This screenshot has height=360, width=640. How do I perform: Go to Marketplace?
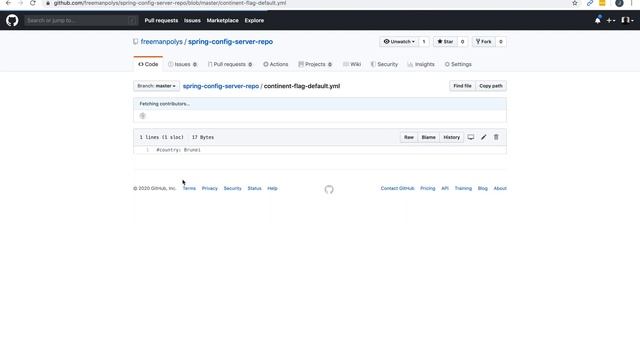[222, 20]
